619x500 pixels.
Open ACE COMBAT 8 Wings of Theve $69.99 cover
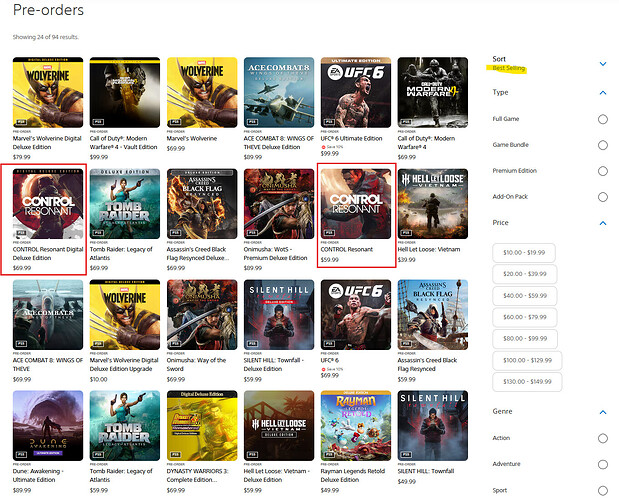48,315
